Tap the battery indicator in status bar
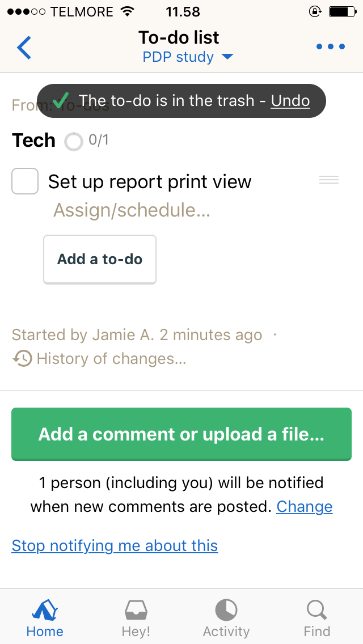Image resolution: width=363 pixels, height=644 pixels. pyautogui.click(x=341, y=11)
